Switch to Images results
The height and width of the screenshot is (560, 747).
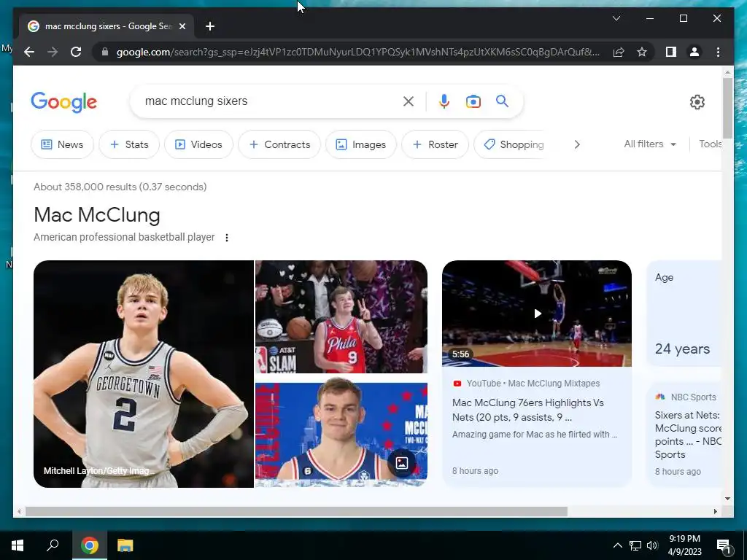coord(360,144)
